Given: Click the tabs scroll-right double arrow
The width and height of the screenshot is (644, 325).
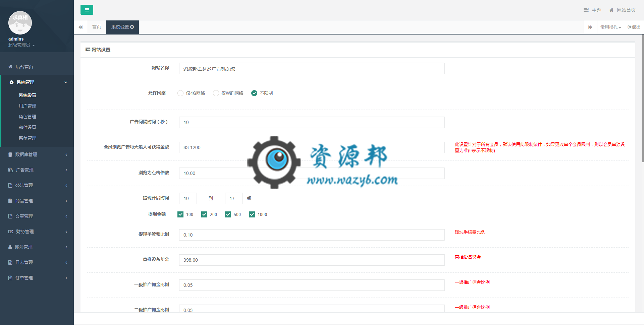Looking at the screenshot, I should coord(590,27).
